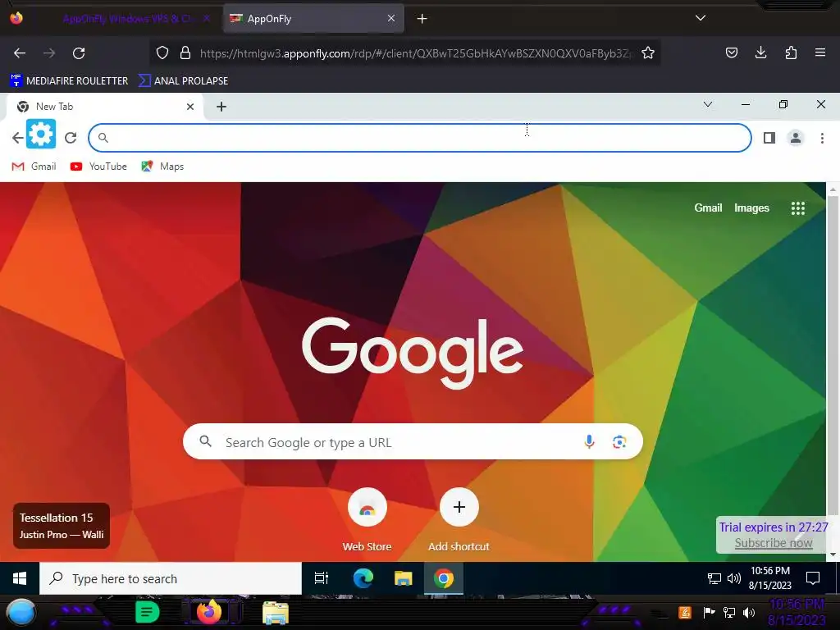Open Google apps grid
840x630 pixels.
[x=797, y=208]
